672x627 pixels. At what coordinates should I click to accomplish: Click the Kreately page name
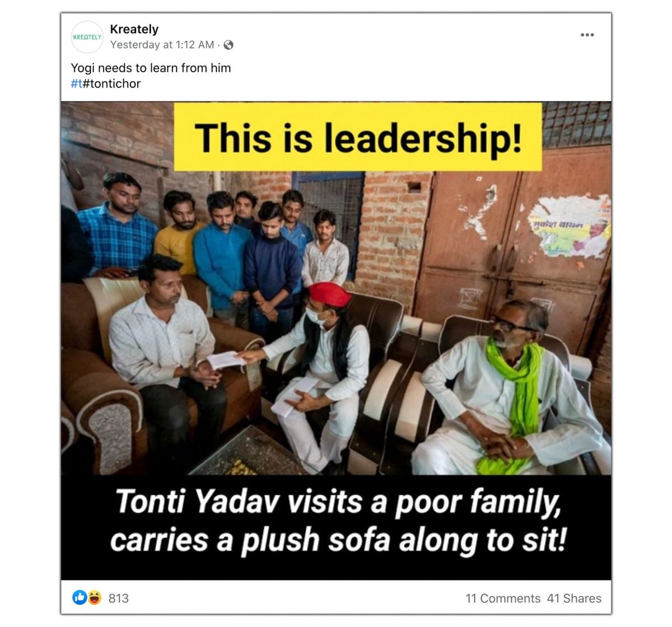(x=134, y=29)
